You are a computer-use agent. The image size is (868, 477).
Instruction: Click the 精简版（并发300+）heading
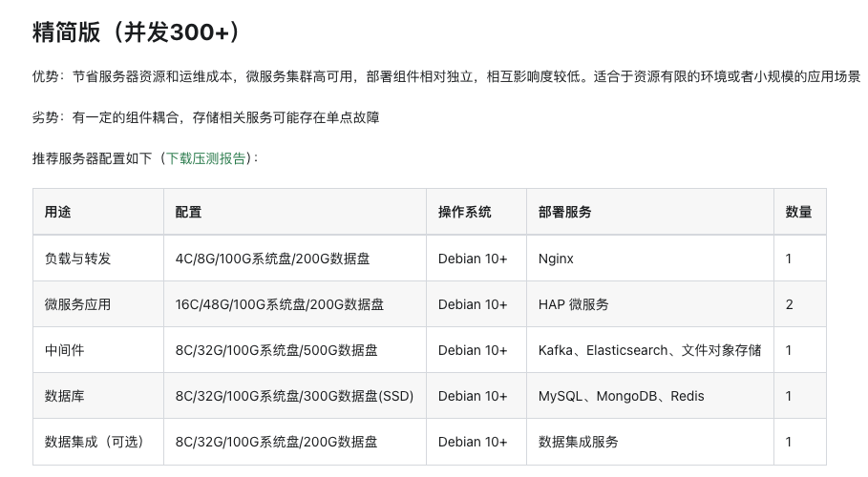135,32
